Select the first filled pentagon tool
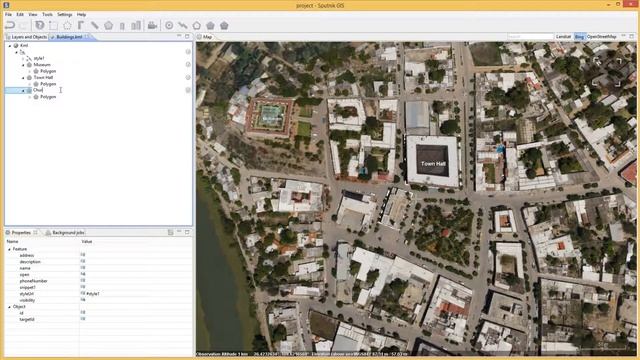640x360 pixels. [211, 25]
